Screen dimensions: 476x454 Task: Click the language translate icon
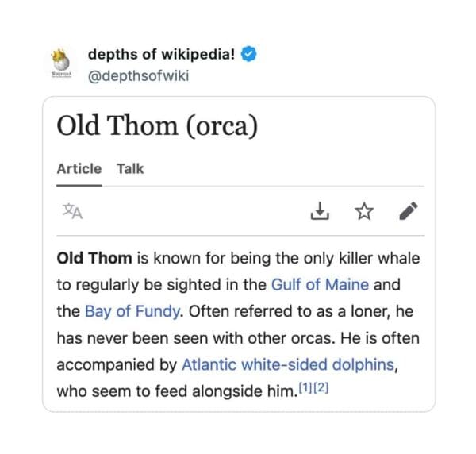click(x=72, y=211)
